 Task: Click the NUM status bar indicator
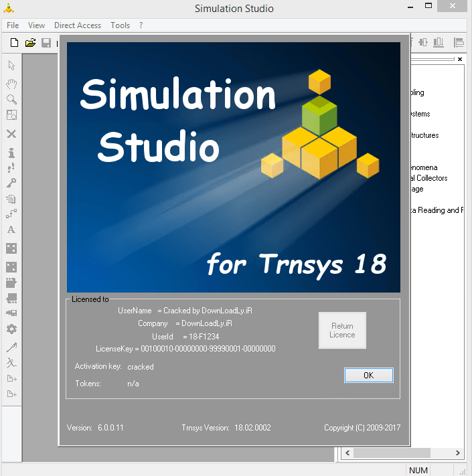418,470
